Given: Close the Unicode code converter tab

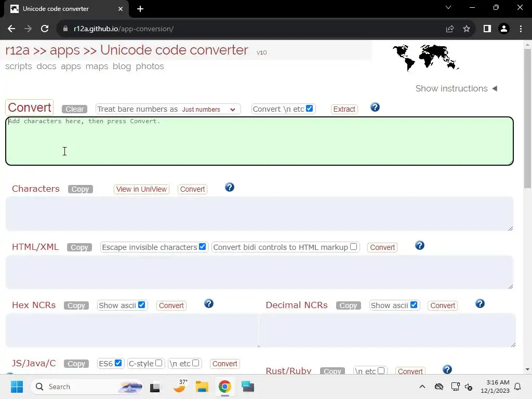Looking at the screenshot, I should (x=121, y=9).
